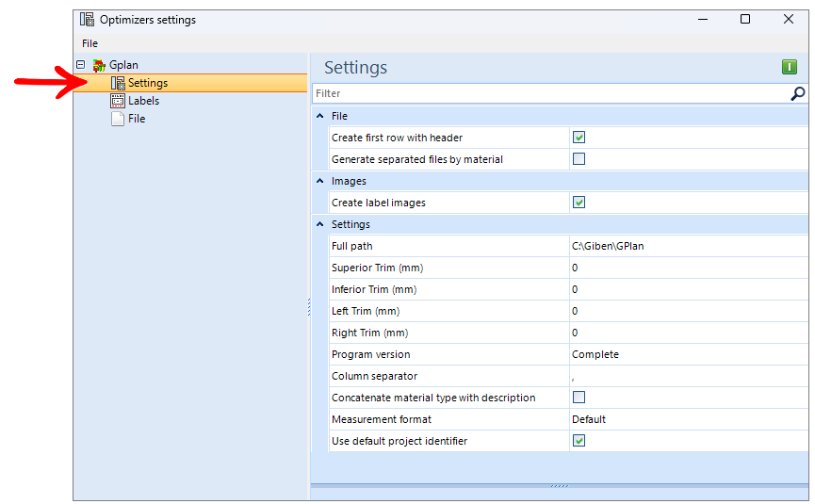Click the Full path property label

coord(351,246)
